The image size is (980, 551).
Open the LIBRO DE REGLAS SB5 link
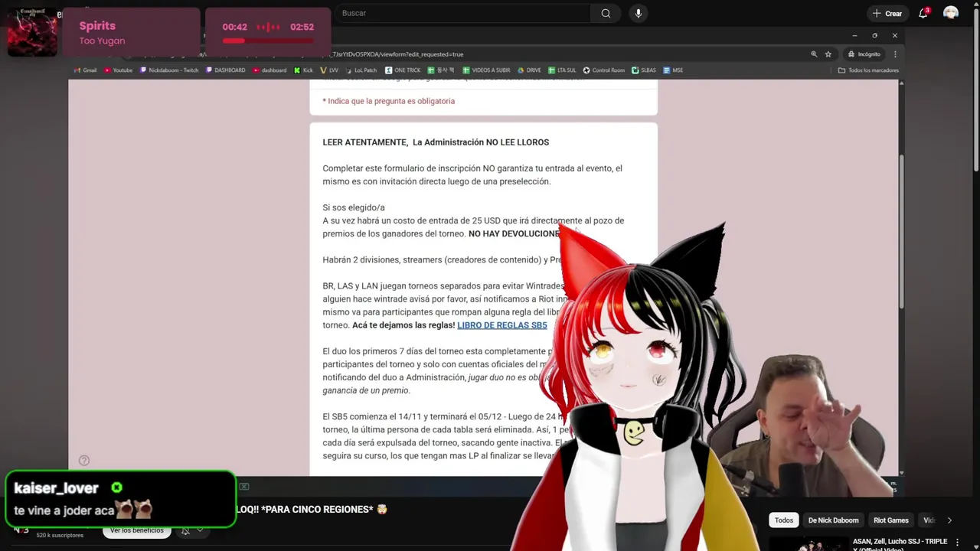502,325
